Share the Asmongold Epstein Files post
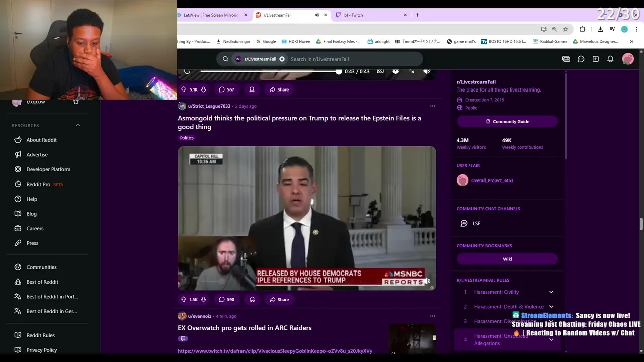Screen dimensions: 644x362 (x=279, y=299)
